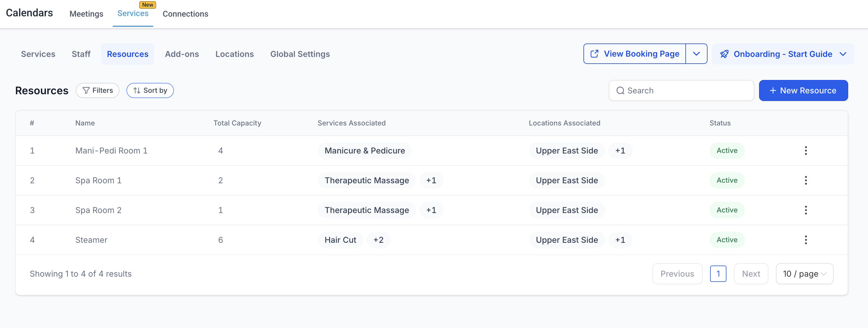Expand the +2 services badge for Steamer
This screenshot has width=868, height=328.
point(378,240)
